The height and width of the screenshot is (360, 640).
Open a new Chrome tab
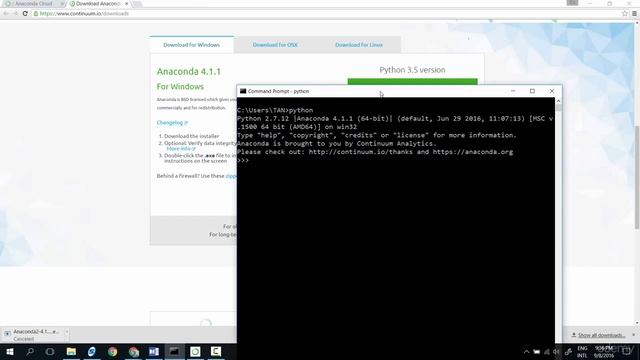click(137, 4)
